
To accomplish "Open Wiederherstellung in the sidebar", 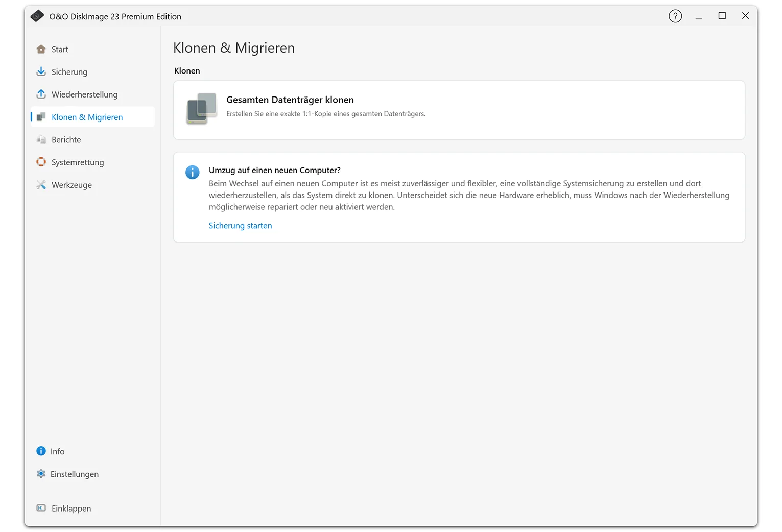I will click(x=85, y=94).
